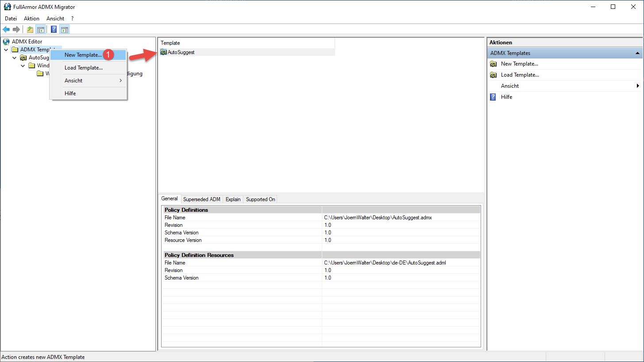Click the Hilfe link in Aktionen pane
The image size is (644, 362).
coord(506,97)
